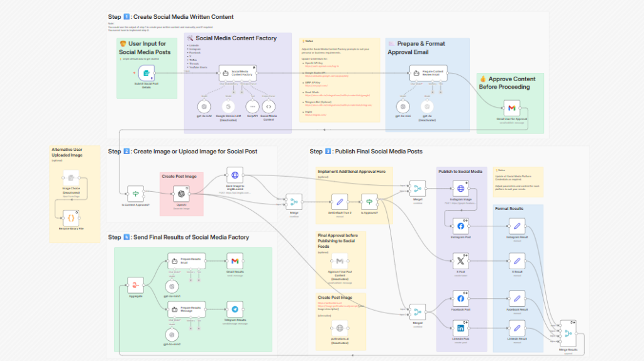Open the Rename Binary File code node
The image size is (644, 361).
tap(71, 218)
